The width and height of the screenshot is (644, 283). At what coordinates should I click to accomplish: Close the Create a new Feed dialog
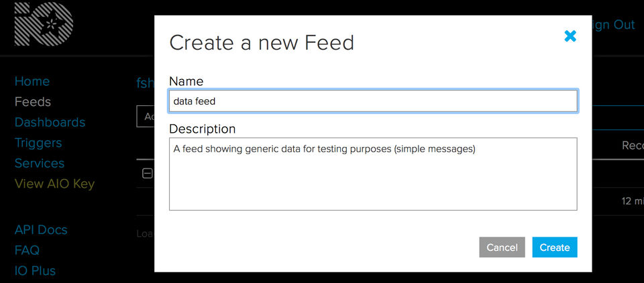570,36
